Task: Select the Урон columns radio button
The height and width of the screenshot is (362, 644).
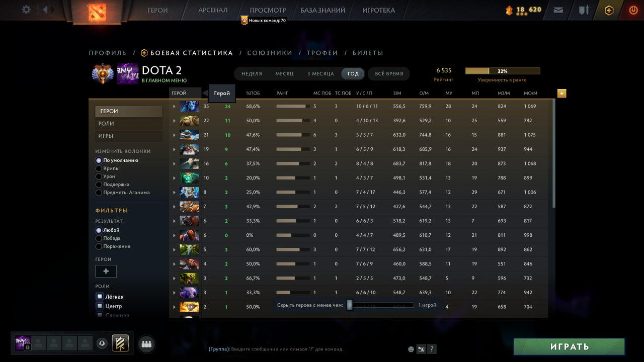Action: click(x=99, y=176)
